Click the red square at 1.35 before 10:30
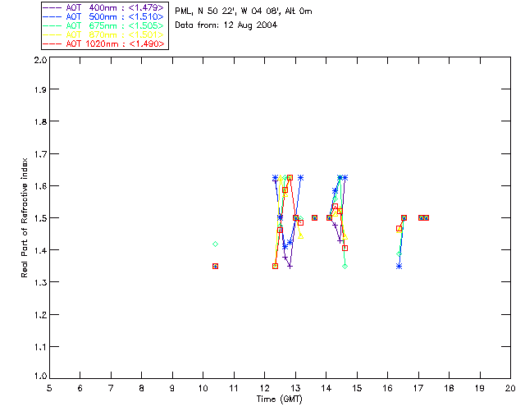Screen dimensions: 525x420 215,267
